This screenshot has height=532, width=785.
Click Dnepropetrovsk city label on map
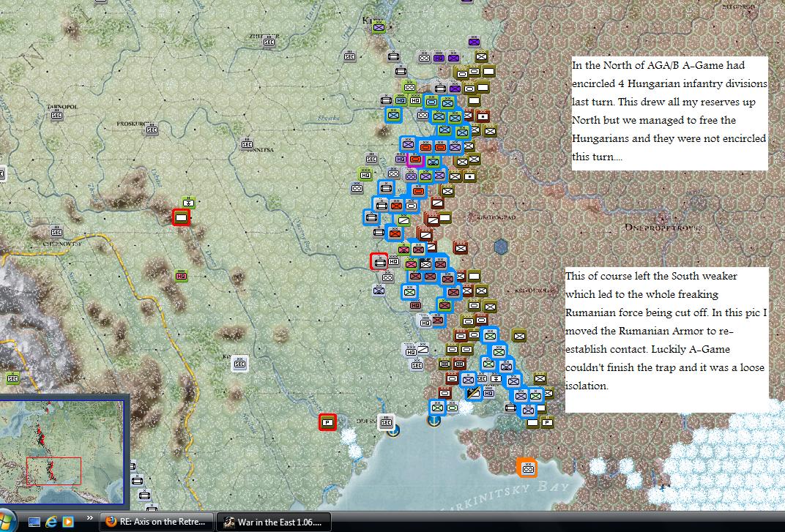pos(663,228)
